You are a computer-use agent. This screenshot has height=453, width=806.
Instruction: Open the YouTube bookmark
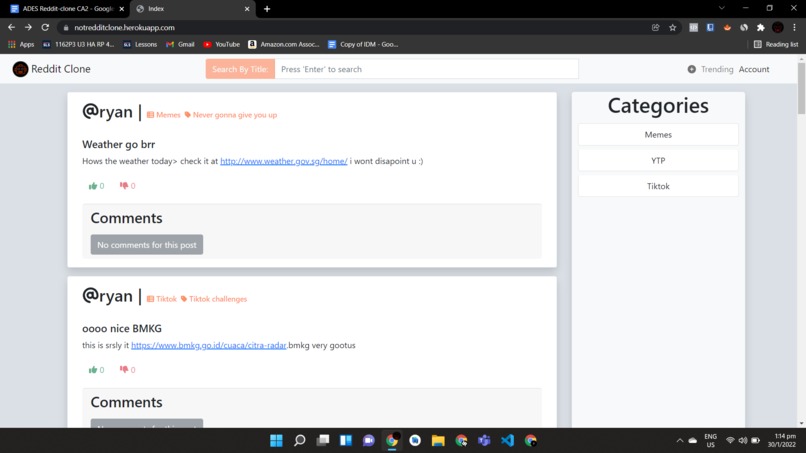click(222, 44)
